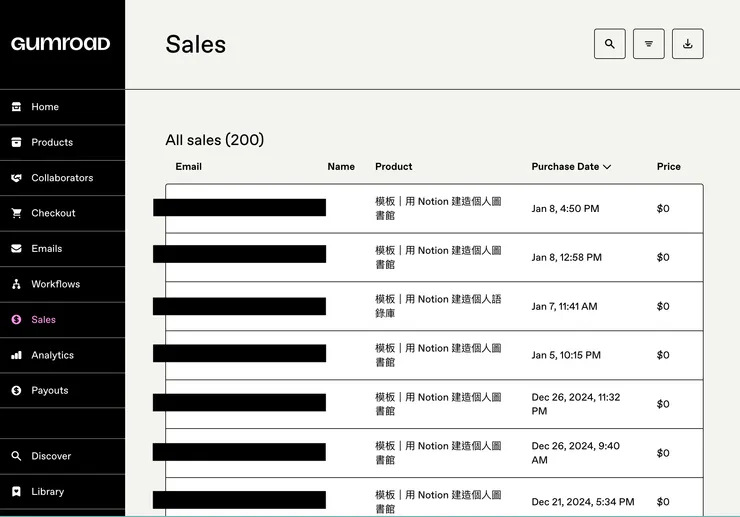Click the Collaborators handshake icon
Image resolution: width=740 pixels, height=517 pixels.
click(x=16, y=178)
